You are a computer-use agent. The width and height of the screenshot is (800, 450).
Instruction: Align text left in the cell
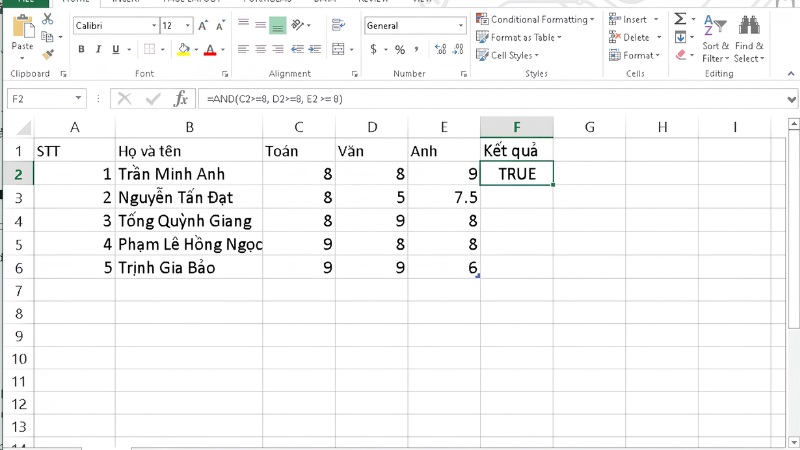tap(243, 49)
